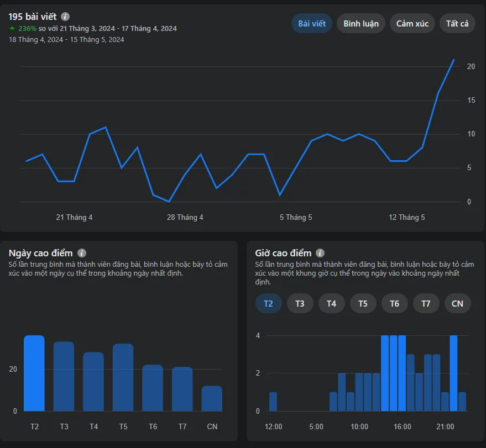Choose the T3 day pill under Giờ cao điểm
486x448 pixels.
tap(300, 303)
